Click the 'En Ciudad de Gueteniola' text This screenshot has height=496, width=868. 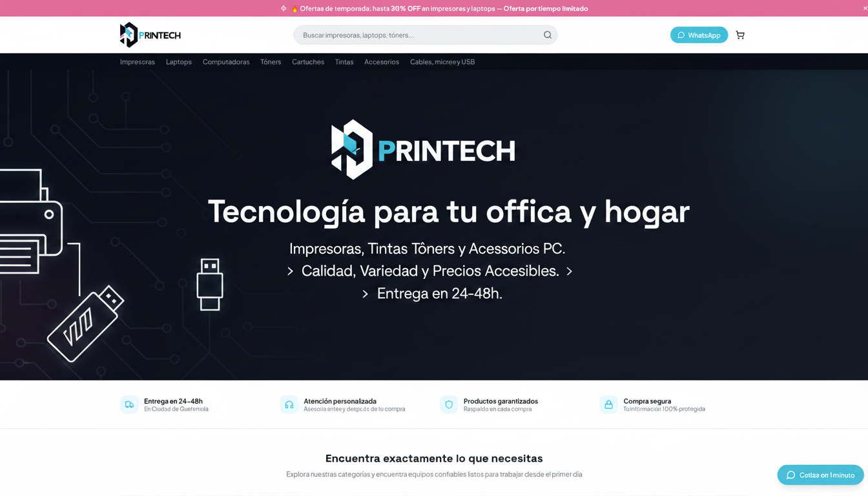coord(176,409)
